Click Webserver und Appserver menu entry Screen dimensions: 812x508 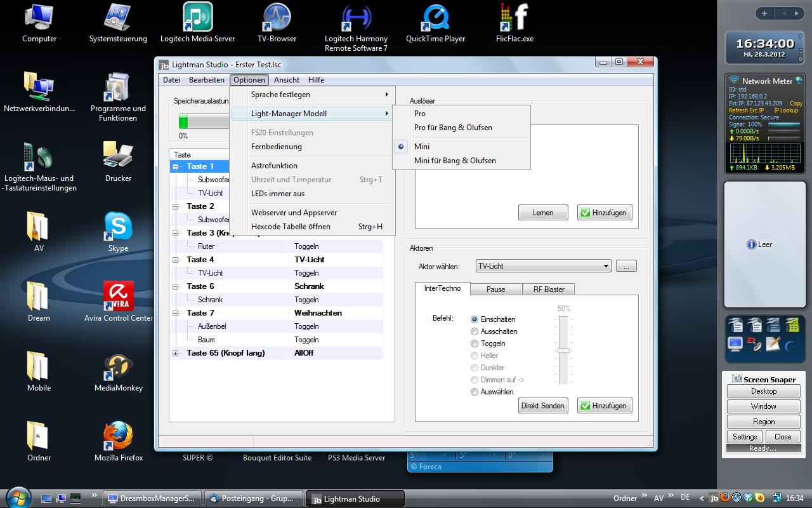click(x=294, y=213)
